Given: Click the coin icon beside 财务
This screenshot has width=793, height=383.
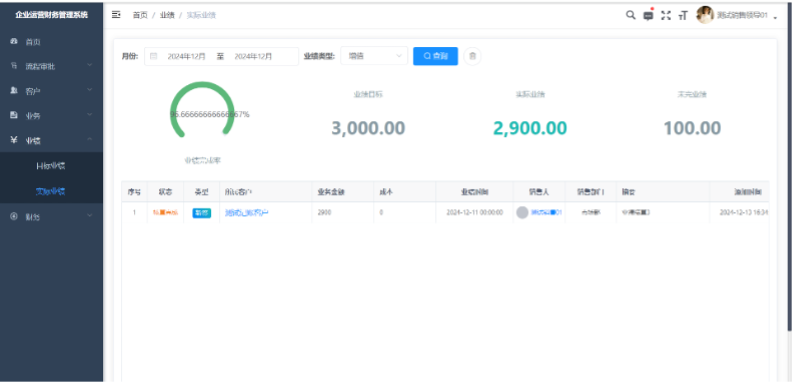Looking at the screenshot, I should 14,216.
